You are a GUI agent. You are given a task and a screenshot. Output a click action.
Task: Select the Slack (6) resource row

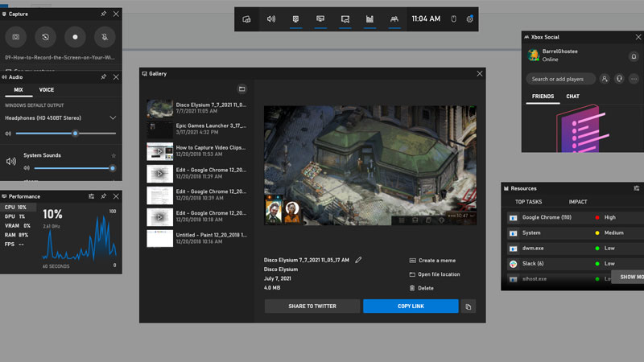pyautogui.click(x=574, y=264)
